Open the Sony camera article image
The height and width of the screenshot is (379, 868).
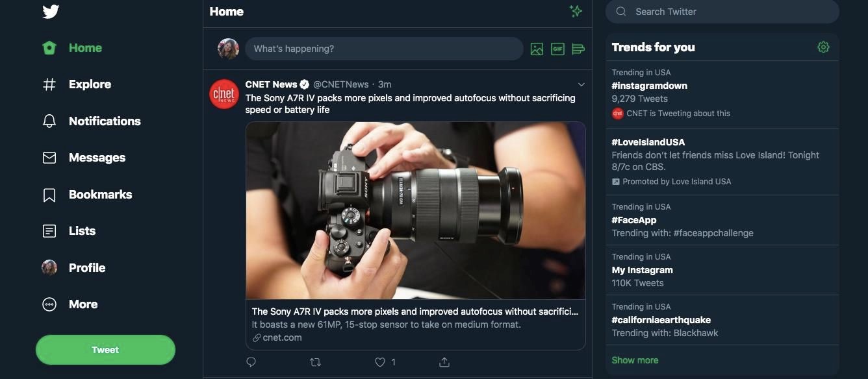[415, 210]
